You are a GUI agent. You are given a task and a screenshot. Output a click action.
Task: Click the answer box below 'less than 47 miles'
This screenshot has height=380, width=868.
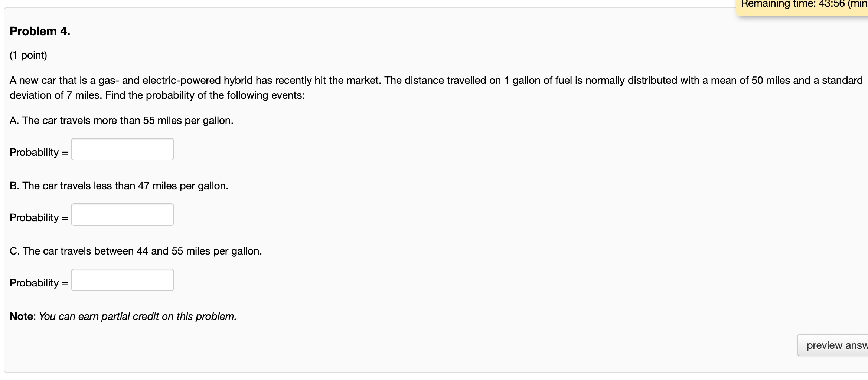pyautogui.click(x=123, y=214)
